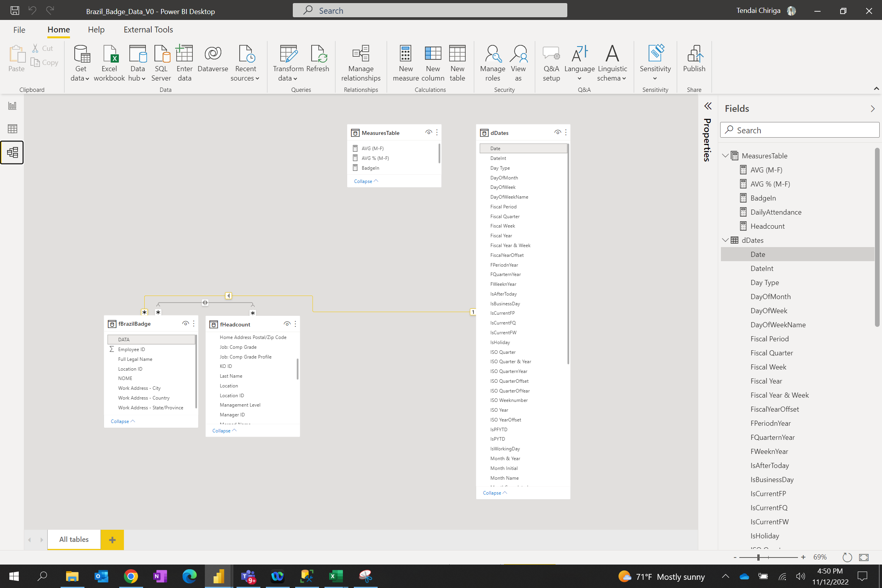Viewport: 882px width, 588px height.
Task: Toggle visibility of fHeadcount table
Action: click(x=287, y=324)
